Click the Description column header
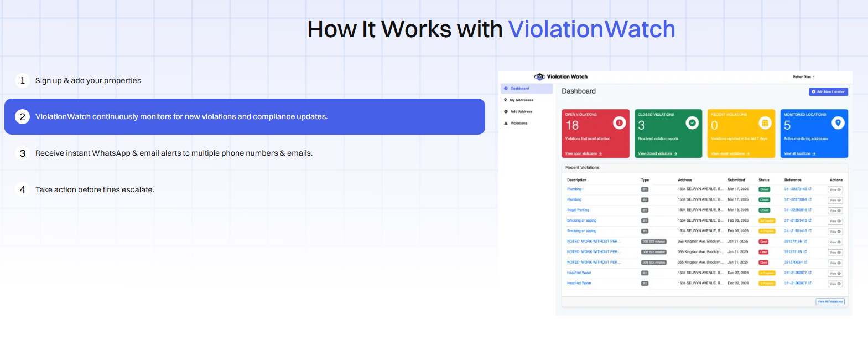868x339 pixels. [576, 180]
